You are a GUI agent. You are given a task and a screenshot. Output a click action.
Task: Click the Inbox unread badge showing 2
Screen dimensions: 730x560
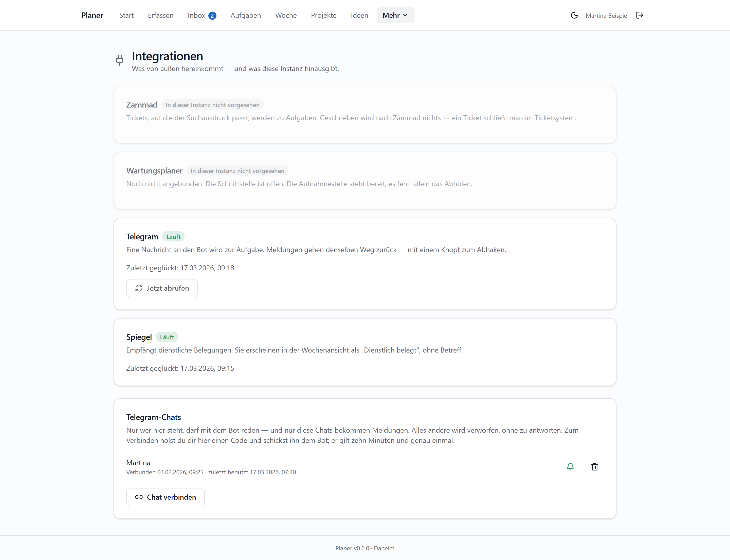click(x=212, y=16)
